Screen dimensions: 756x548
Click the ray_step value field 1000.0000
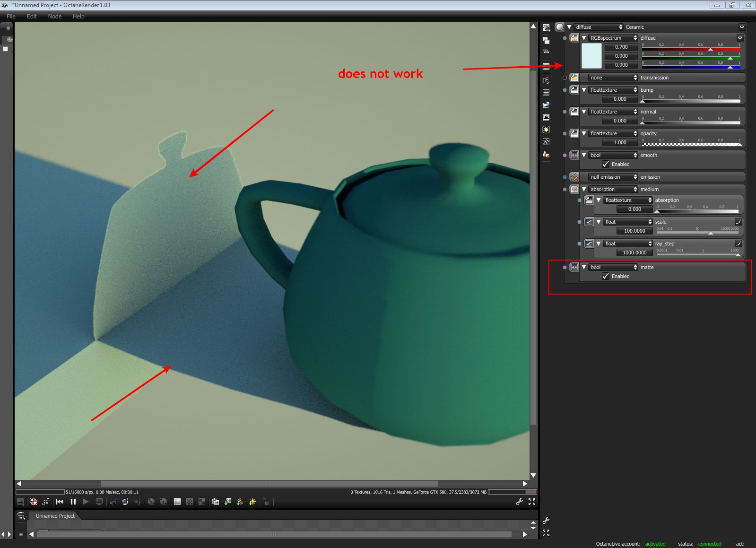[634, 252]
